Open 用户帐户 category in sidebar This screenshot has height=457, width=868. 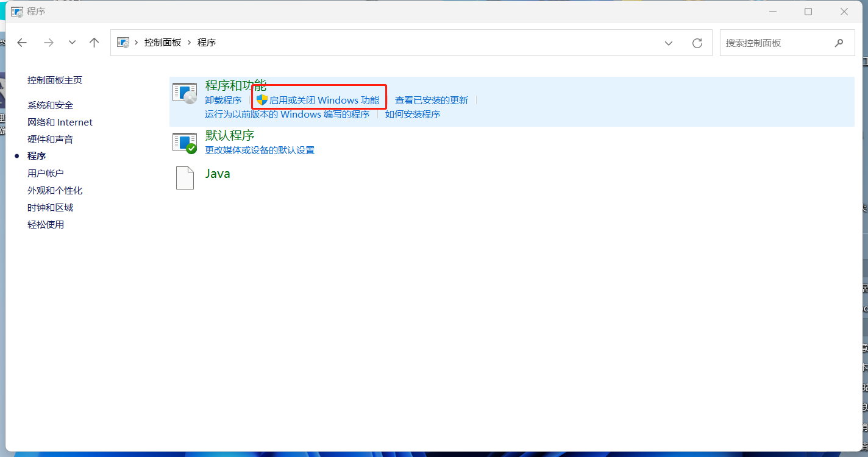(46, 174)
